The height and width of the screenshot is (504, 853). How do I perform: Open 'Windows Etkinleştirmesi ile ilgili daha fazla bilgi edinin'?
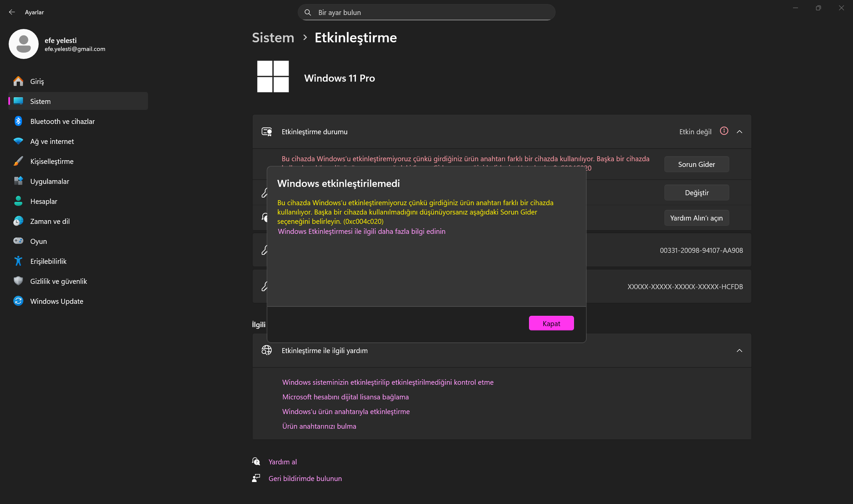point(362,231)
